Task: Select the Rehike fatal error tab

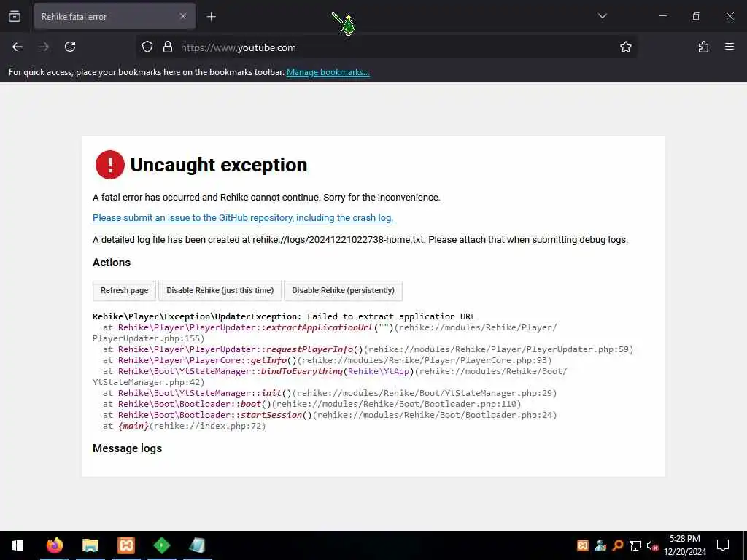Action: tap(115, 17)
